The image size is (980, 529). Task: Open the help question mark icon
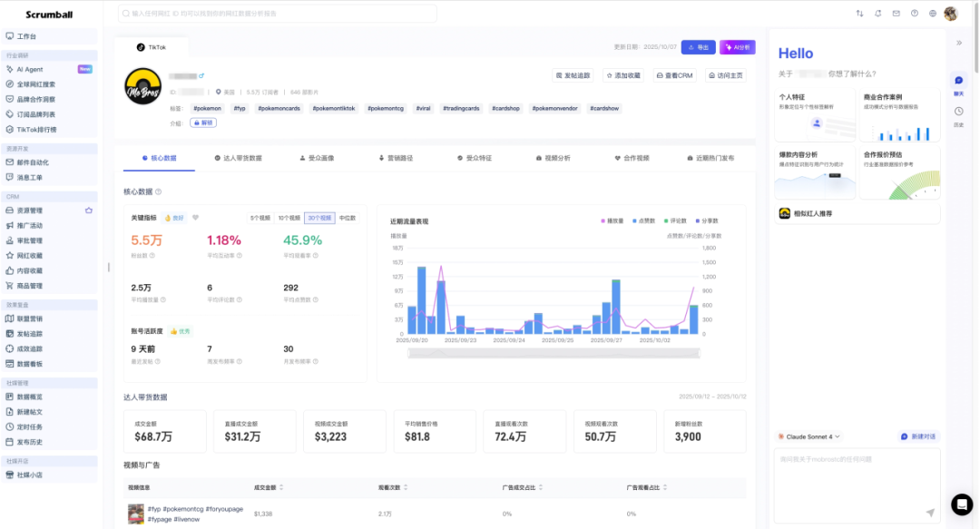pos(914,14)
